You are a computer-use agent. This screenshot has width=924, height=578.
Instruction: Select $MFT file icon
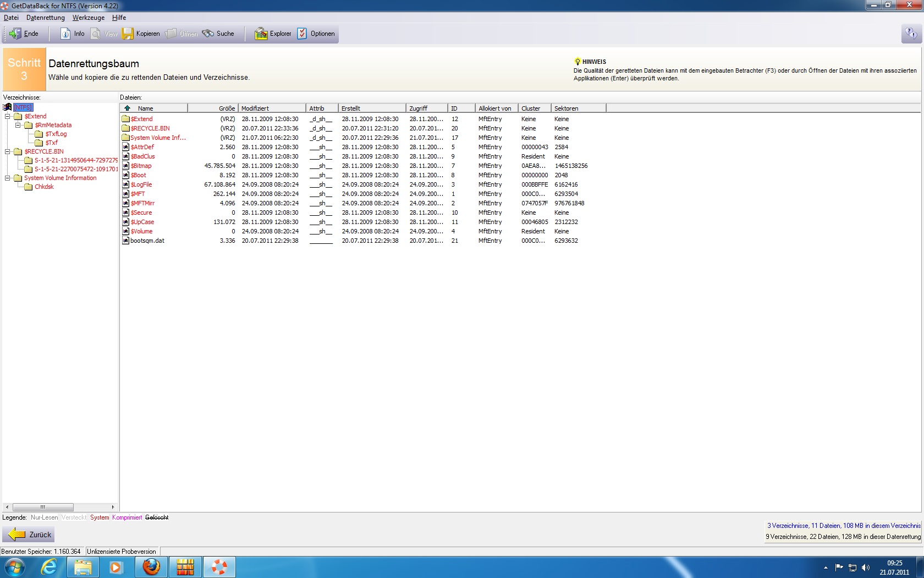[125, 194]
